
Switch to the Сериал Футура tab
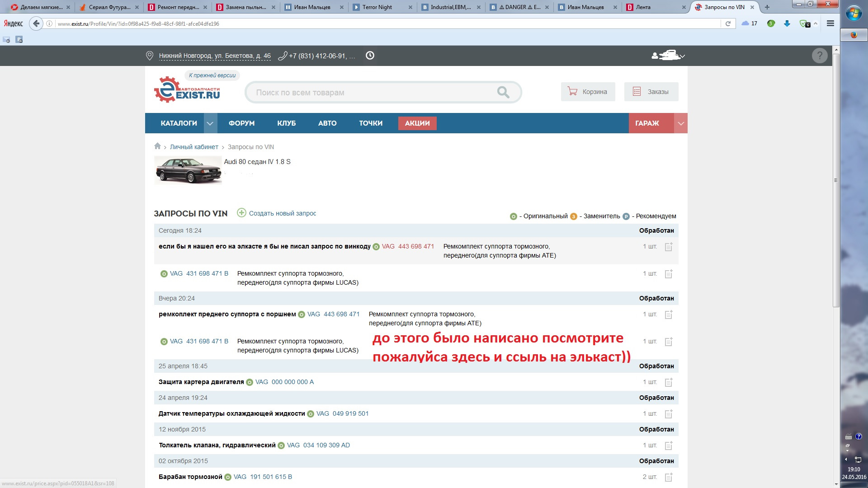(x=109, y=7)
